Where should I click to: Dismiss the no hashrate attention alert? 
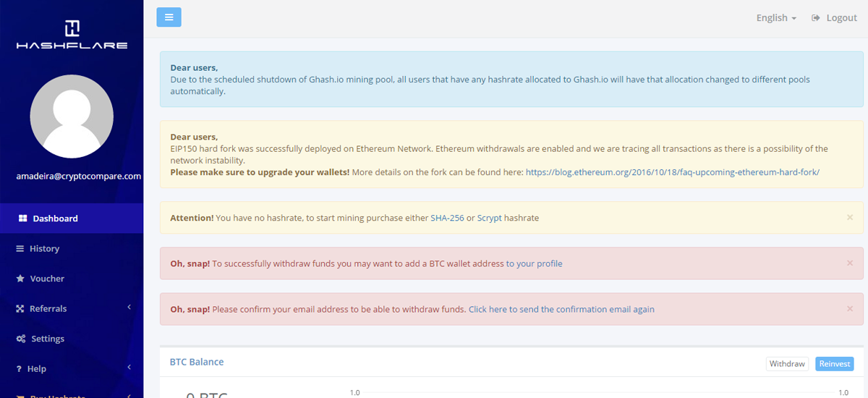point(850,217)
